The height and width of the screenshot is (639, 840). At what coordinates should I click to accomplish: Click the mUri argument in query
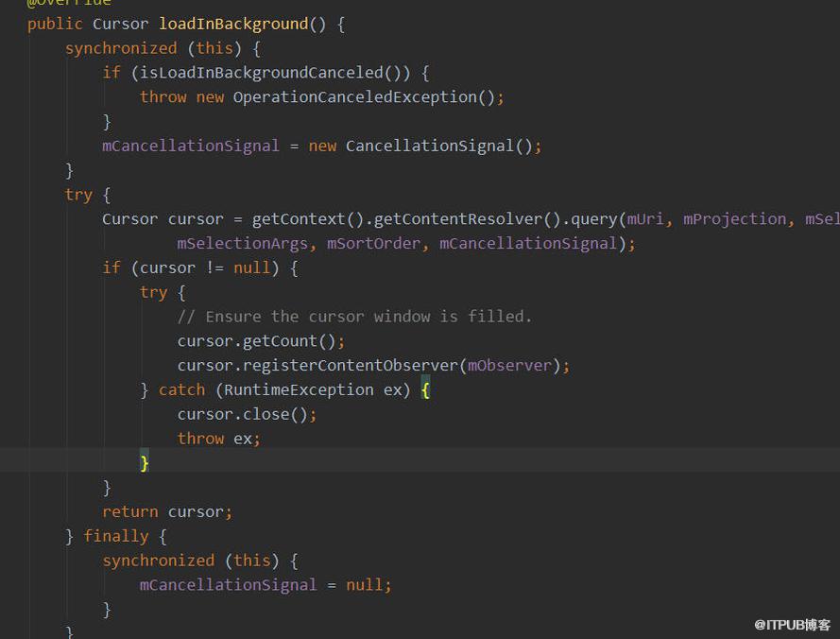tap(645, 218)
